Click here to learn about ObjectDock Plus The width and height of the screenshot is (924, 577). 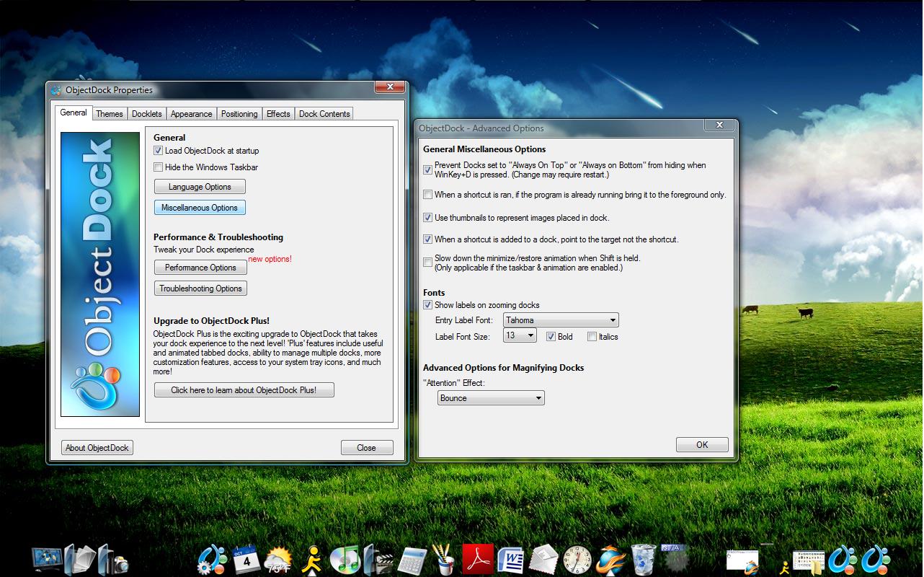[244, 390]
